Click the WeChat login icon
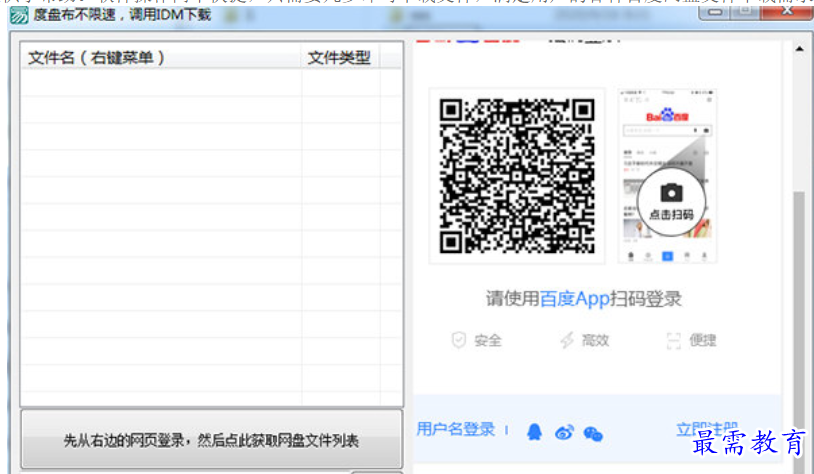Screen dimensions: 814x474 593,433
